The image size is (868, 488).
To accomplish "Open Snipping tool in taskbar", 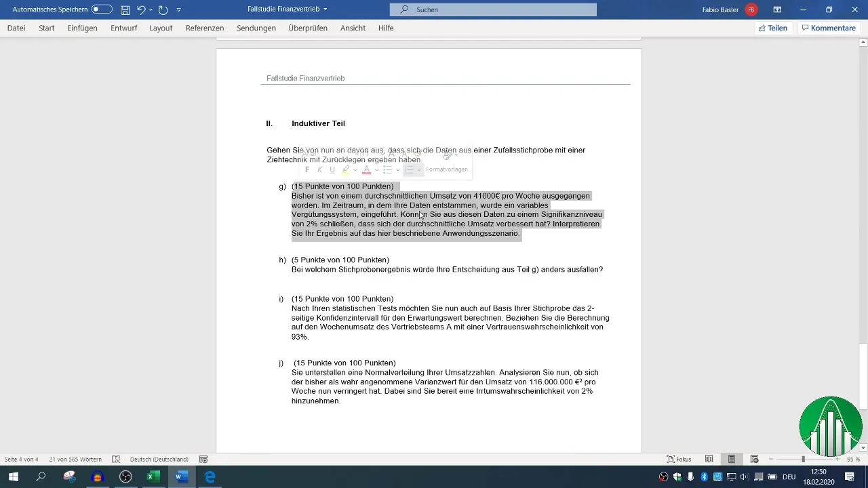I will (69, 476).
